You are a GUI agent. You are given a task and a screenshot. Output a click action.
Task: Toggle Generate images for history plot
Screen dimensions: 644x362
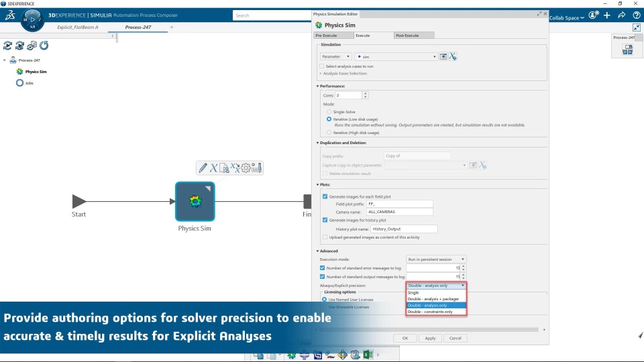tap(325, 220)
